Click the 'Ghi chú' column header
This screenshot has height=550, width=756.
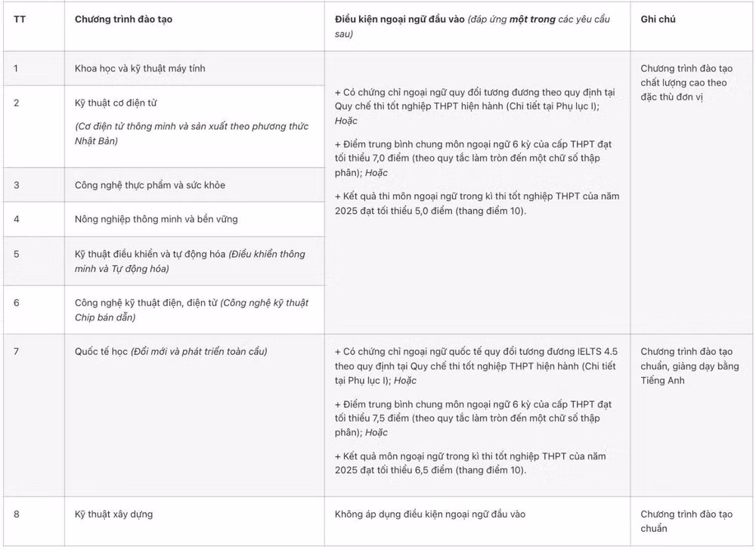(x=658, y=19)
